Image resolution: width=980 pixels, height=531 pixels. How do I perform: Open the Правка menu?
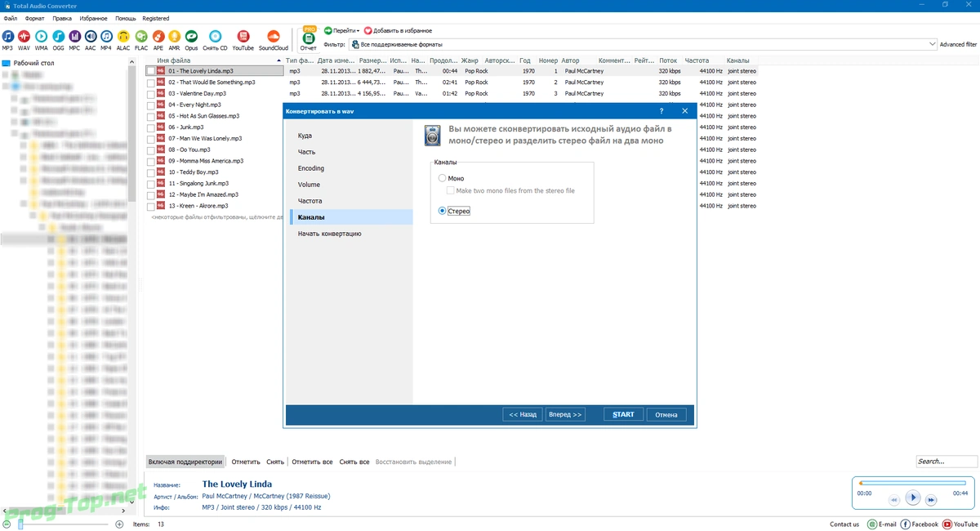pyautogui.click(x=62, y=18)
